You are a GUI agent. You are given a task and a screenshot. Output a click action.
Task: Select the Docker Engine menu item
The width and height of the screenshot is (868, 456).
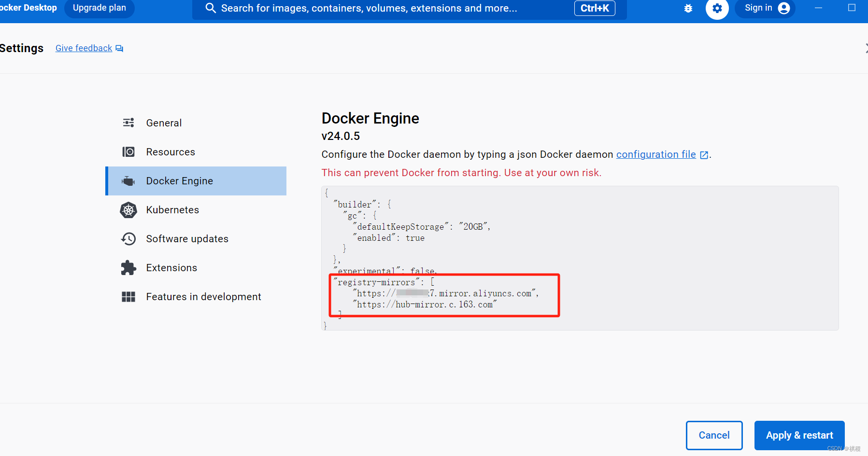(196, 181)
